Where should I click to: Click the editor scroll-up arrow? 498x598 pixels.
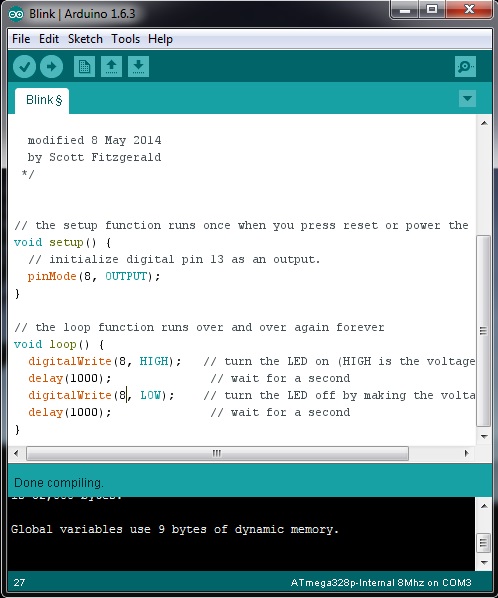pos(484,123)
